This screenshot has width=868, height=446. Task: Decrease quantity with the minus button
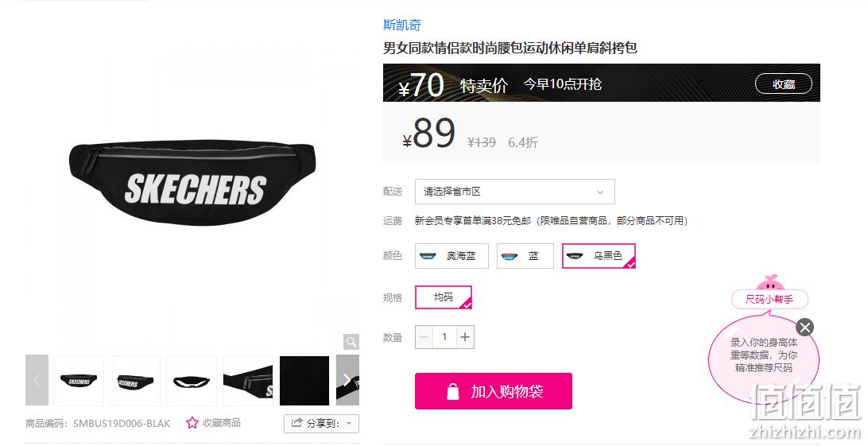[x=424, y=336]
